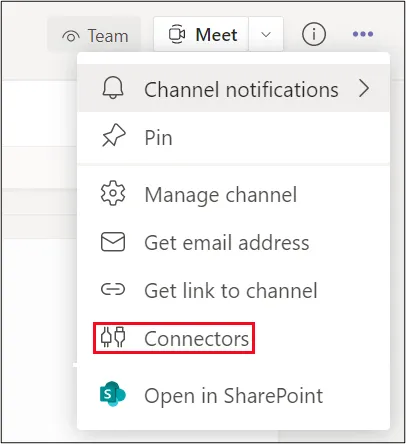The width and height of the screenshot is (406, 444).
Task: Click the pin icon in the menu
Action: tap(113, 135)
